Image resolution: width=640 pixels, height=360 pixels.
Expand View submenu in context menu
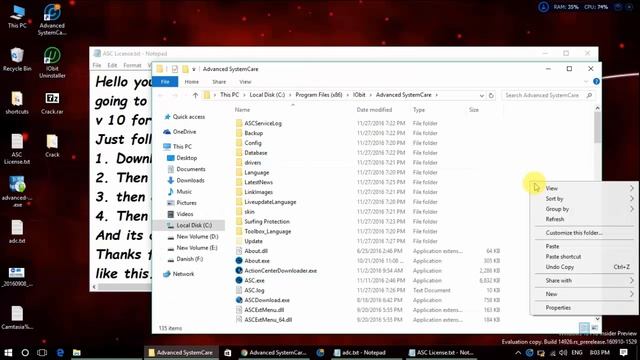click(584, 188)
